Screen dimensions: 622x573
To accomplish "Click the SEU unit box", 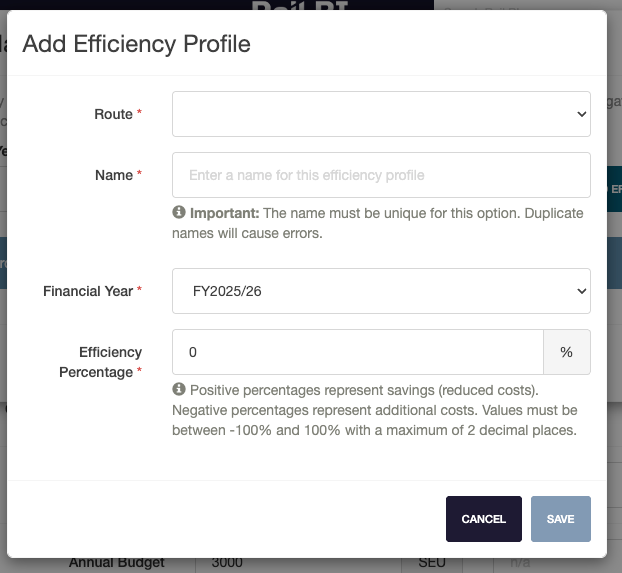I will click(x=432, y=563).
